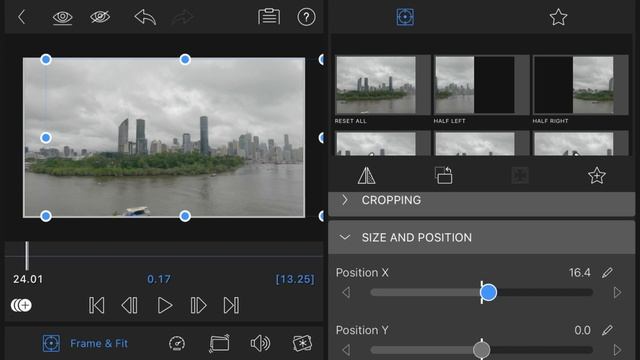Step back one frame

click(x=129, y=305)
